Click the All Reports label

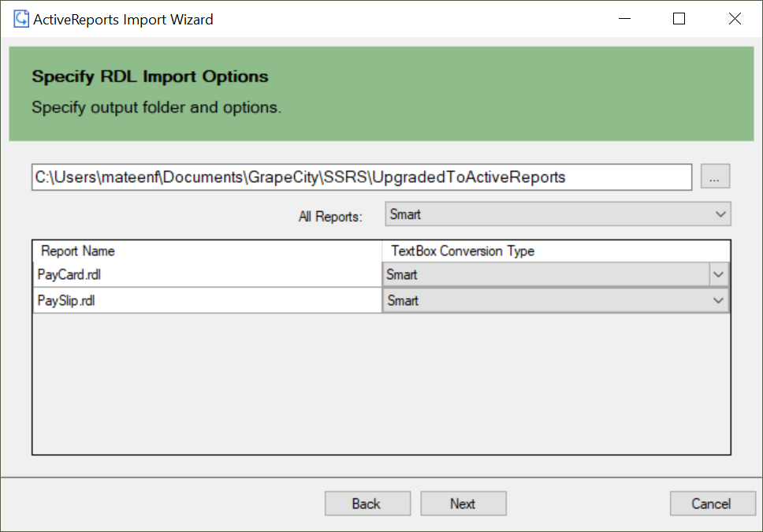coord(331,216)
